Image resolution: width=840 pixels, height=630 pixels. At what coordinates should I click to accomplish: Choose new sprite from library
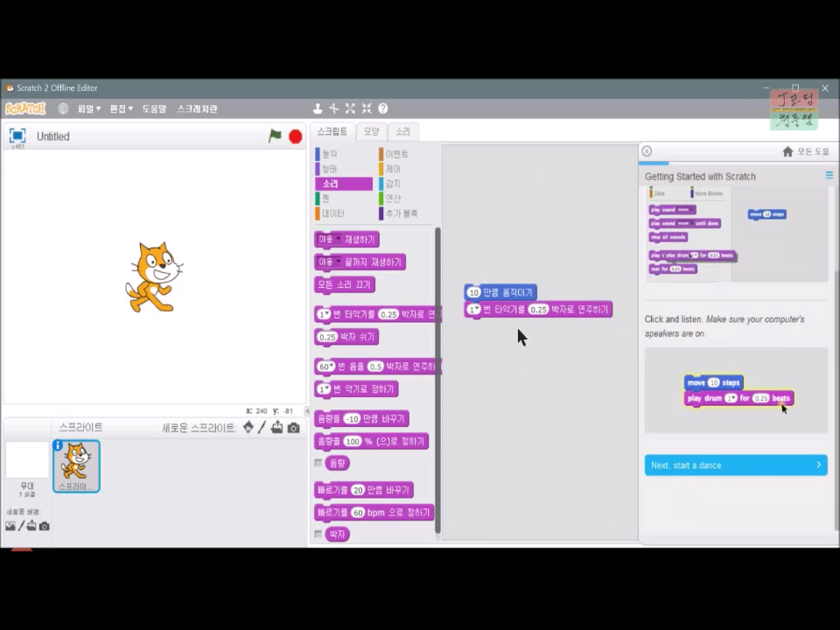[x=248, y=428]
